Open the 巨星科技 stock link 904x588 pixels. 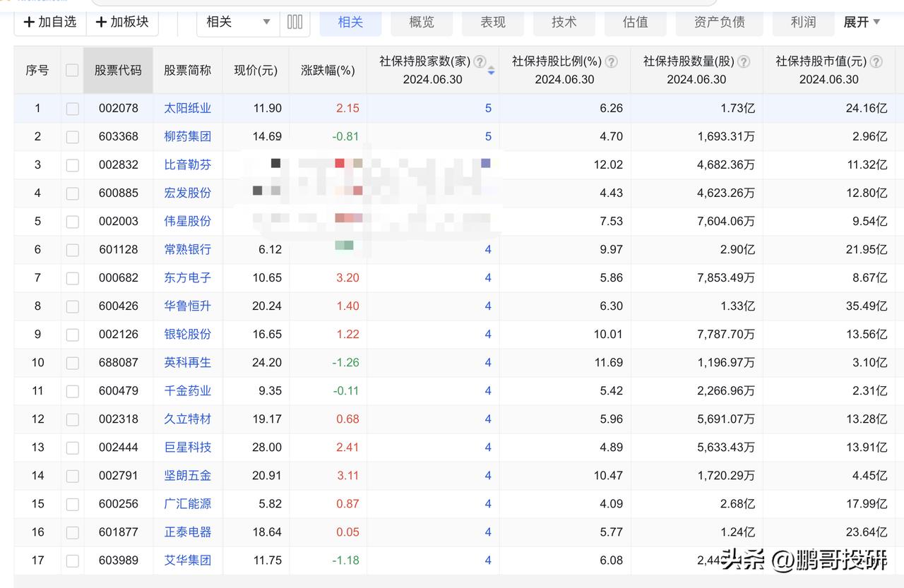click(x=188, y=447)
